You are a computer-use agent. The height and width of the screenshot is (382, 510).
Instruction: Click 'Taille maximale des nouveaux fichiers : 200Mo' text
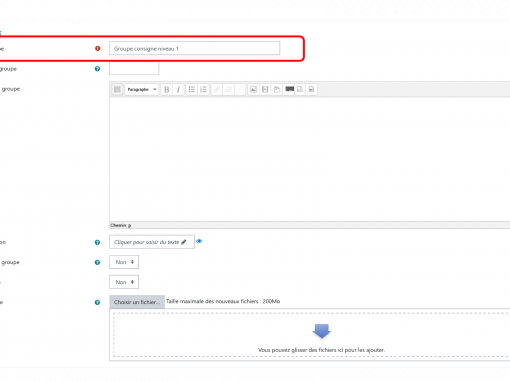(x=223, y=301)
